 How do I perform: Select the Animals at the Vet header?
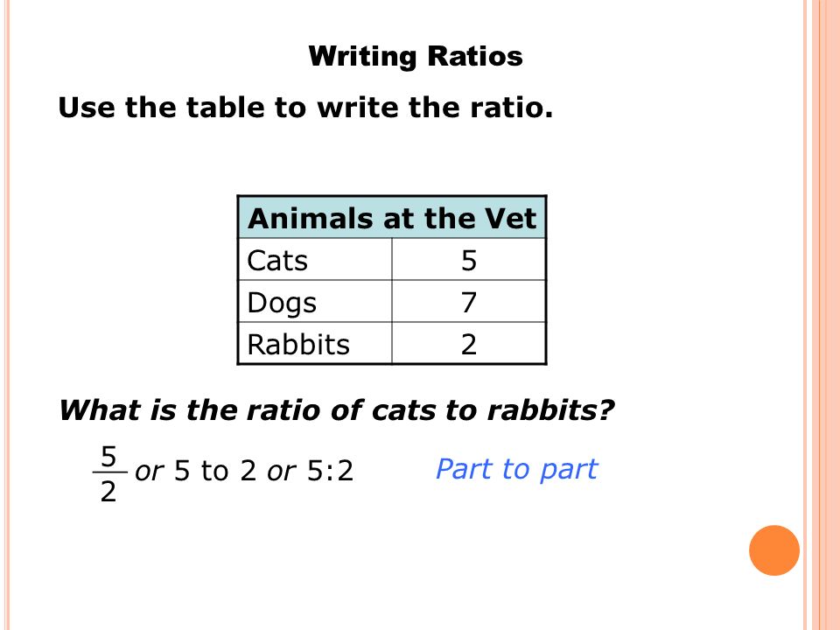point(392,218)
